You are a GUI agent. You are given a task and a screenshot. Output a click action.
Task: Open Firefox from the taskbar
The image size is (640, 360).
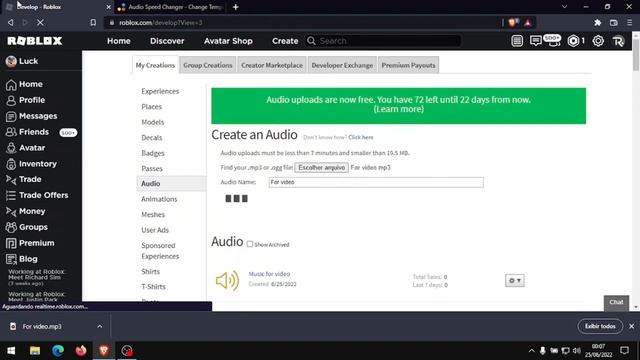[x=81, y=351]
